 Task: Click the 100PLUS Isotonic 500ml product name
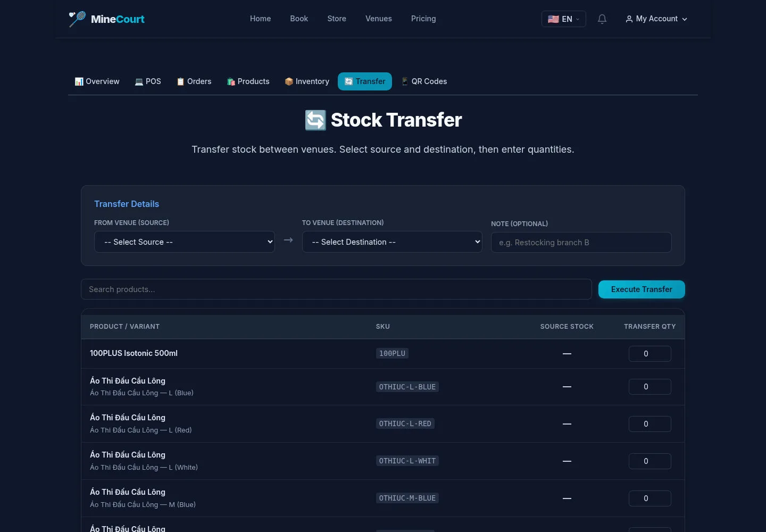pyautogui.click(x=134, y=353)
